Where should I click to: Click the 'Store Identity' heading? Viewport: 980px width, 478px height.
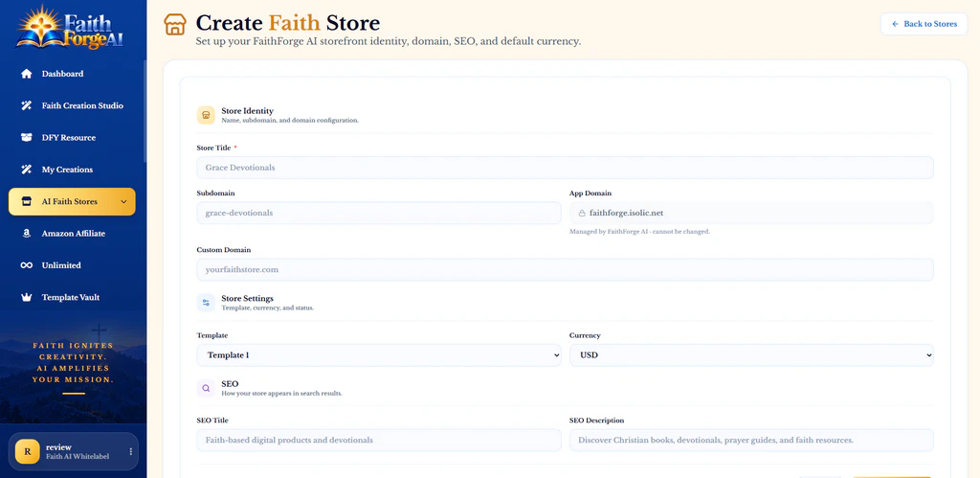click(x=247, y=111)
